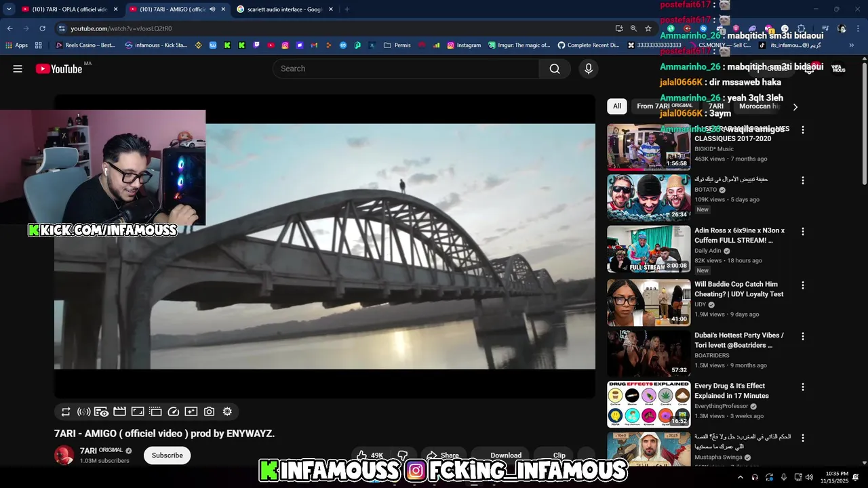Go back in browser history

click(x=9, y=28)
